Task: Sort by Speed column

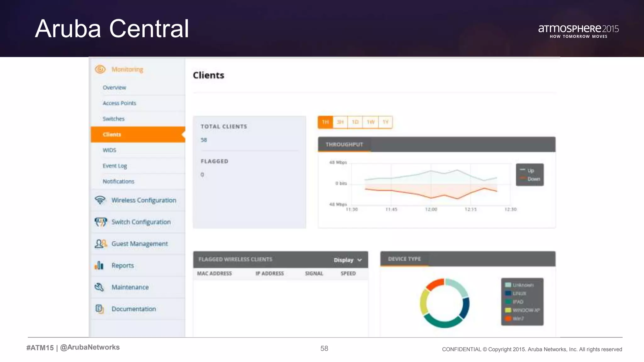Action: pos(348,273)
